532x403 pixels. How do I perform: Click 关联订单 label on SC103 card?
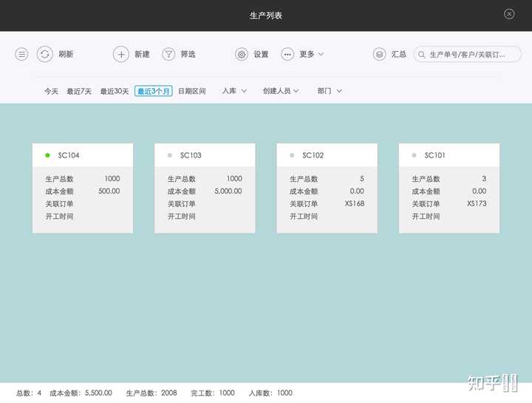pos(182,203)
